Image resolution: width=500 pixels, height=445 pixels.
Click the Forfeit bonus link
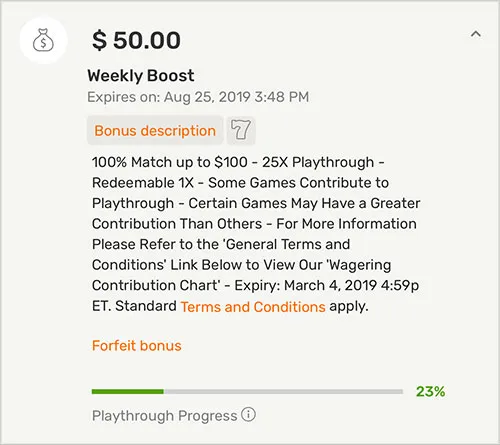[x=137, y=346]
